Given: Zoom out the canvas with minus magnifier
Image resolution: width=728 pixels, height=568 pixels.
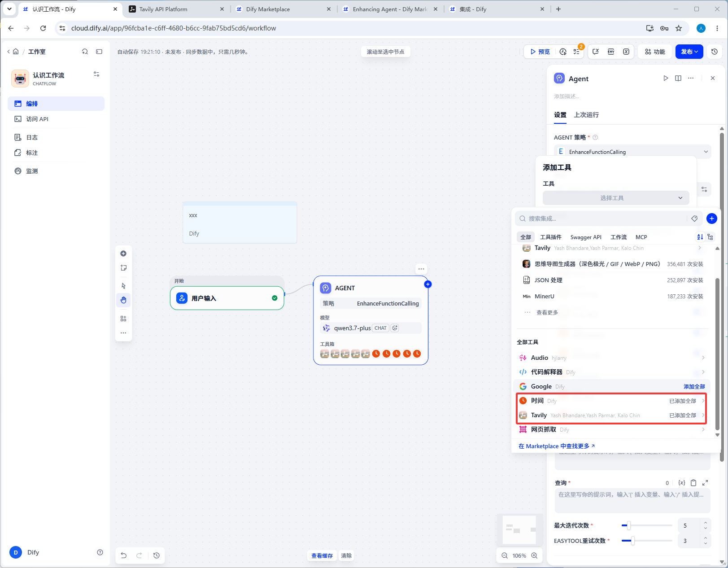Looking at the screenshot, I should [x=505, y=555].
